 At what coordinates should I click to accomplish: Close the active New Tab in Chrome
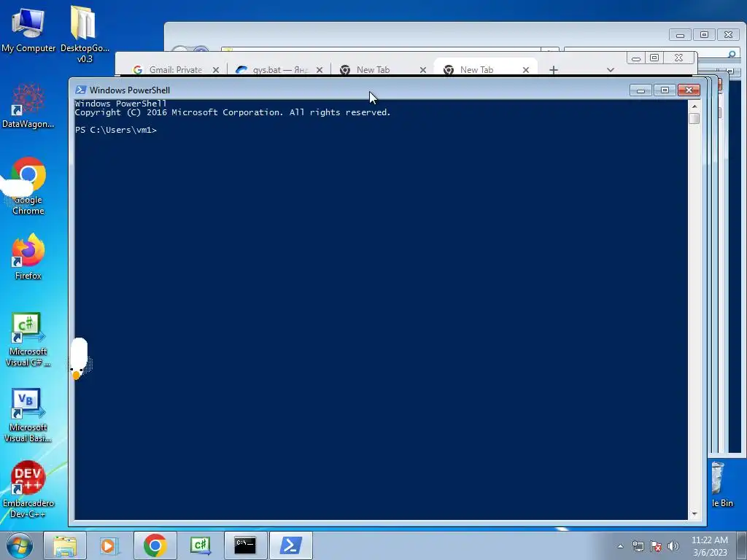pos(526,70)
